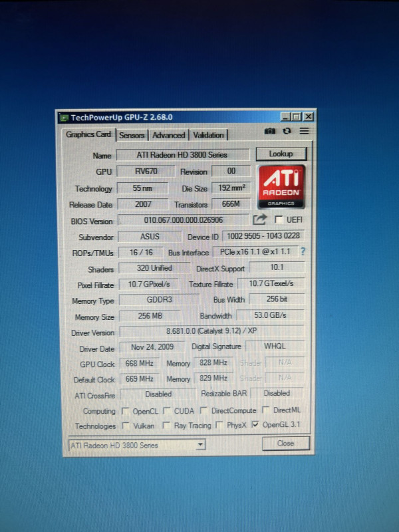The height and width of the screenshot is (532, 399).
Task: Click the ROPs/TMUs value 16 / 16
Action: [141, 253]
